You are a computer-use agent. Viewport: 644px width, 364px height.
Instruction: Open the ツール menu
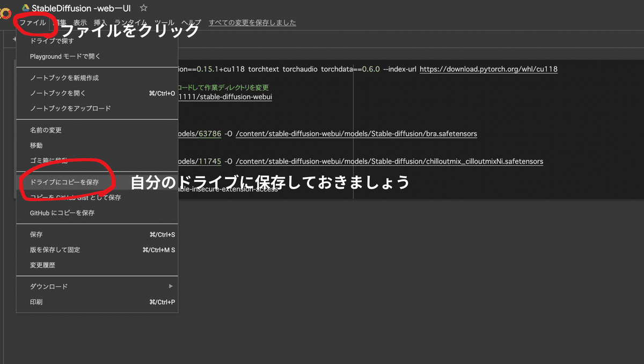coord(164,23)
